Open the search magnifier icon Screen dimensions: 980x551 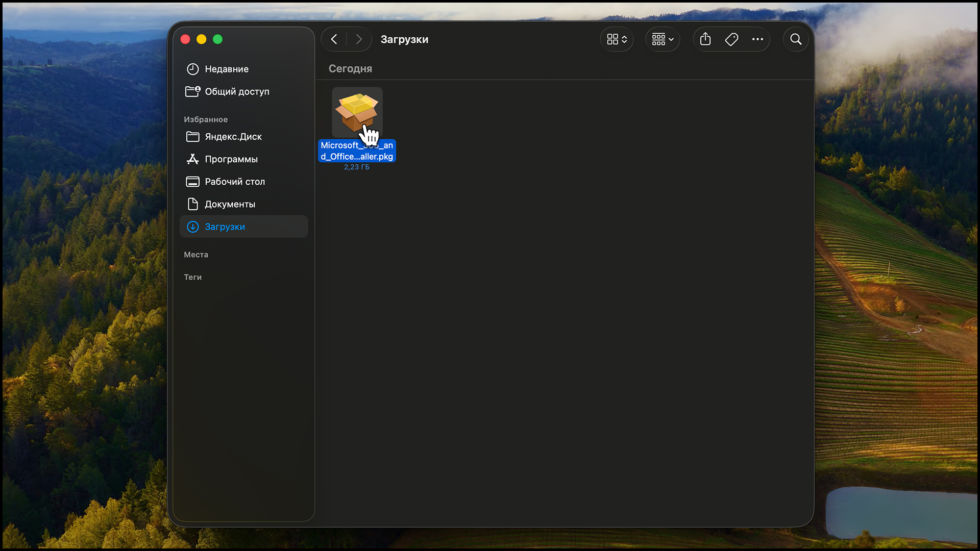(x=795, y=39)
